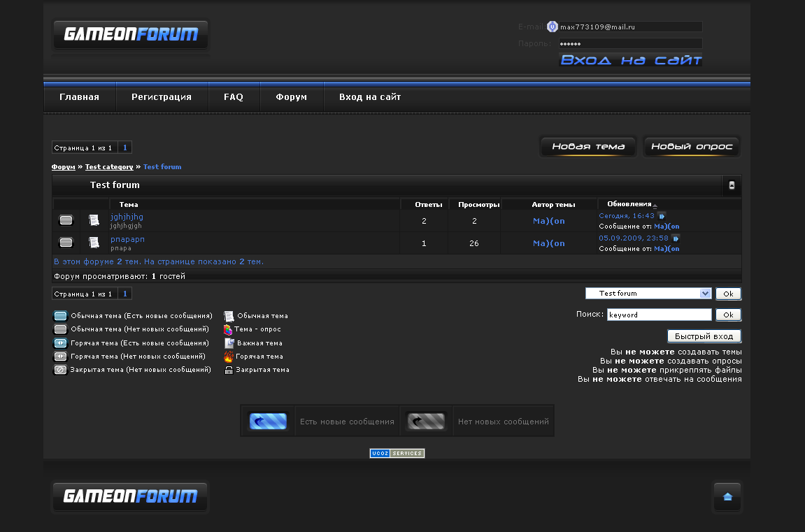This screenshot has width=805, height=532.
Task: Focus the password input field
Action: coord(629,43)
